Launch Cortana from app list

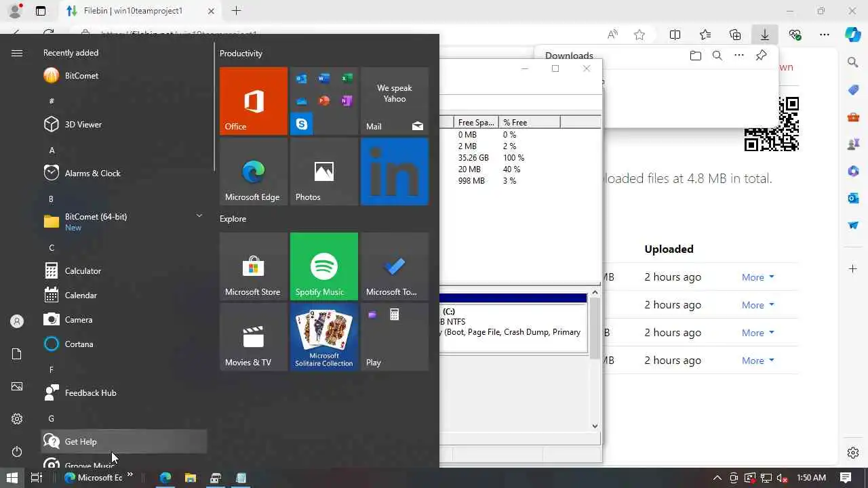tap(124, 344)
